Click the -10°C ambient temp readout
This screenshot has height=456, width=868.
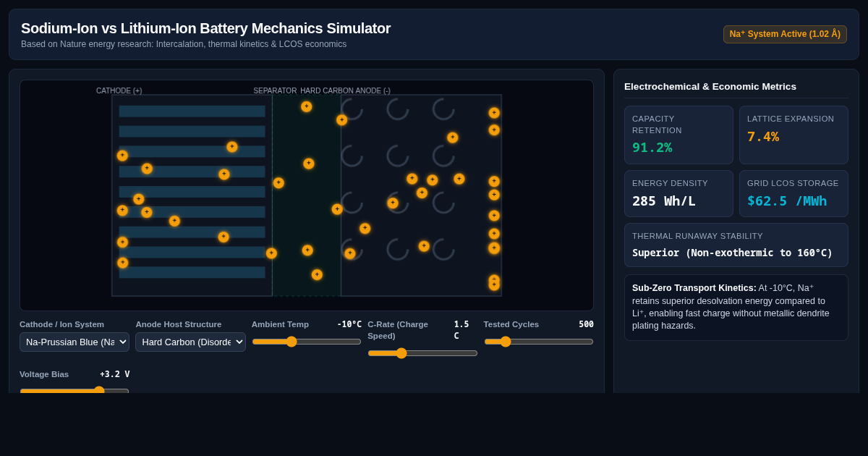click(x=349, y=324)
